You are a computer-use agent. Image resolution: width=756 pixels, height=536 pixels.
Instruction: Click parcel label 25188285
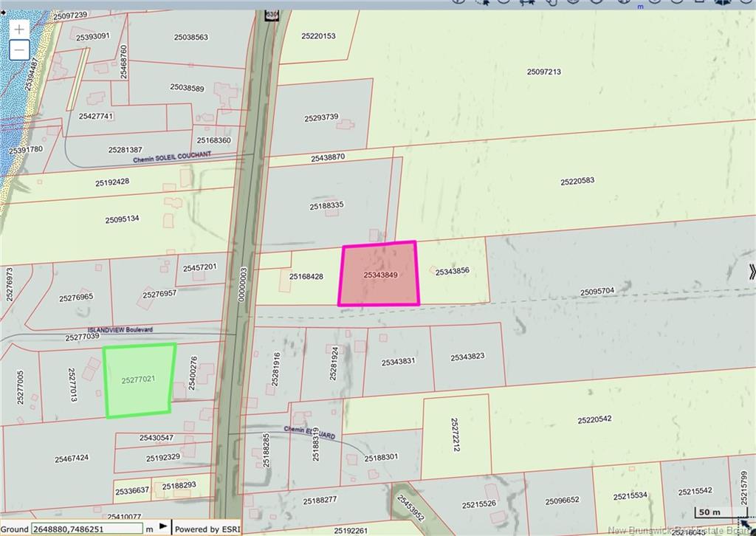[266, 450]
